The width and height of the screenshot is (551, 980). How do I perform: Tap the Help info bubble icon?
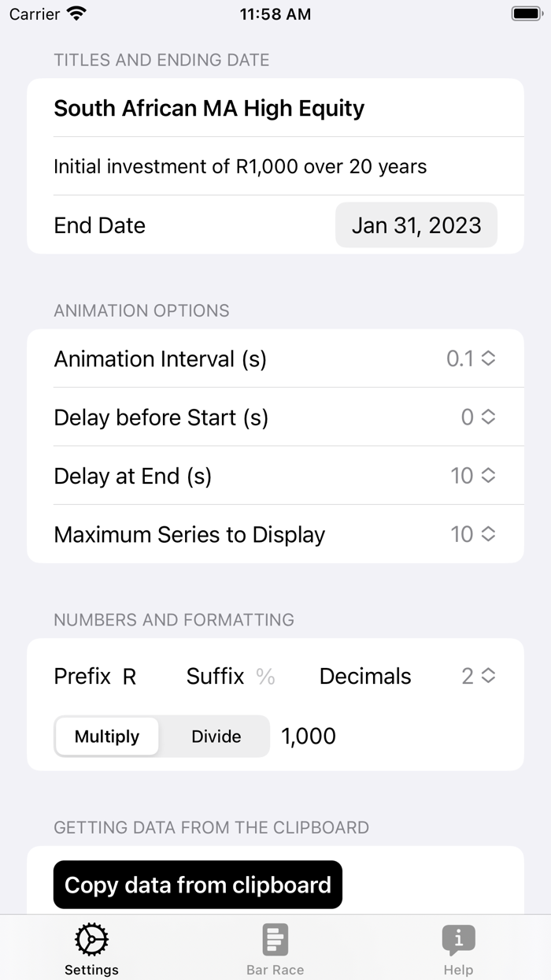click(458, 939)
